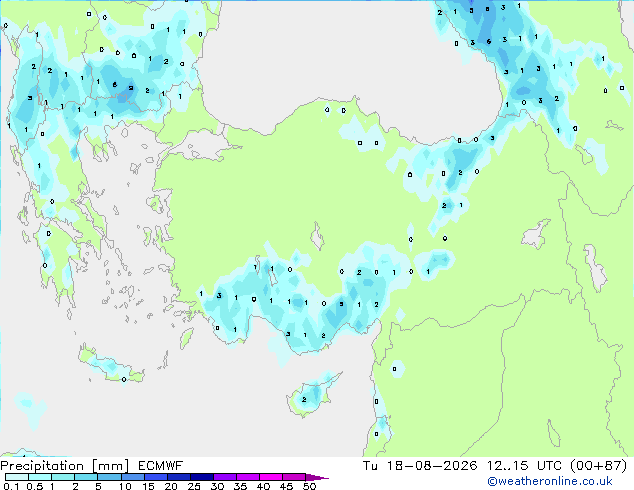Click the legend label '0.5'

35,486
